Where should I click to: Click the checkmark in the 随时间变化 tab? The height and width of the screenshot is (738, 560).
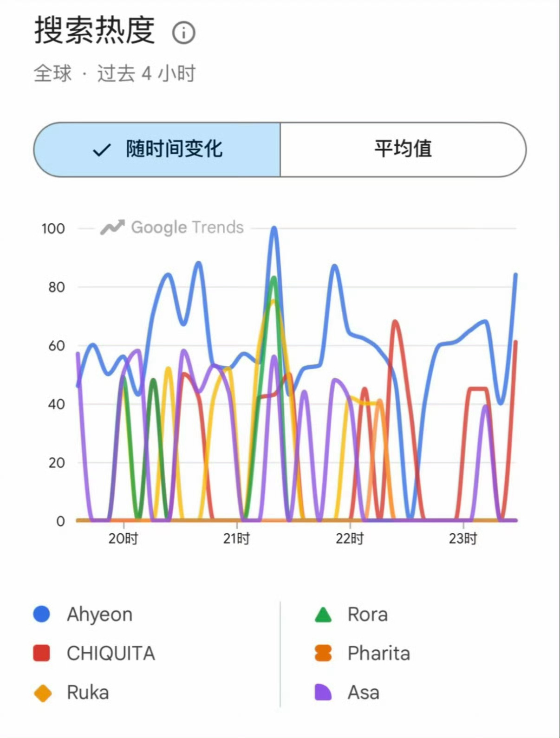pos(102,150)
